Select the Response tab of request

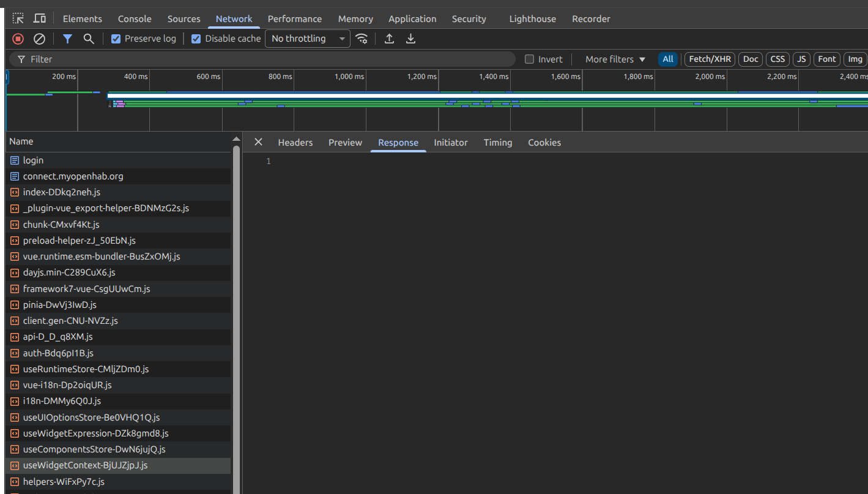[x=398, y=143]
